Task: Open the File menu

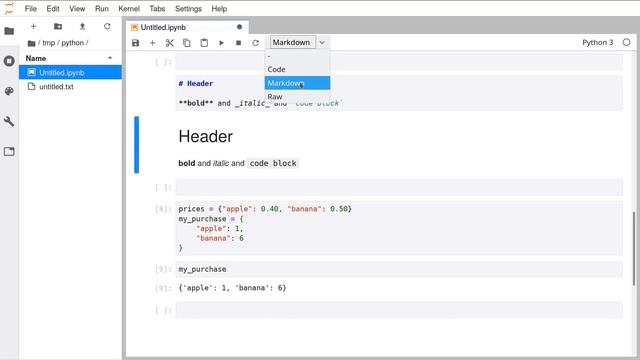Action: tap(31, 9)
